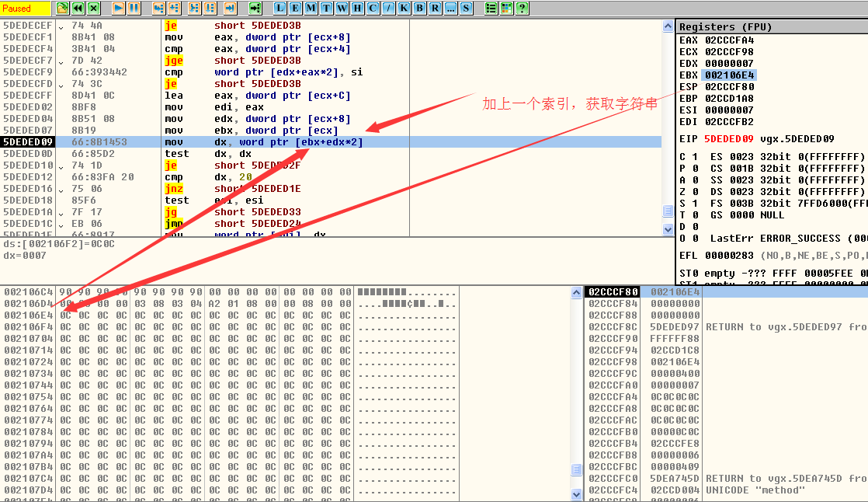Go to address in disassembler
Image resolution: width=868 pixels, height=502 pixels.
coord(255,8)
